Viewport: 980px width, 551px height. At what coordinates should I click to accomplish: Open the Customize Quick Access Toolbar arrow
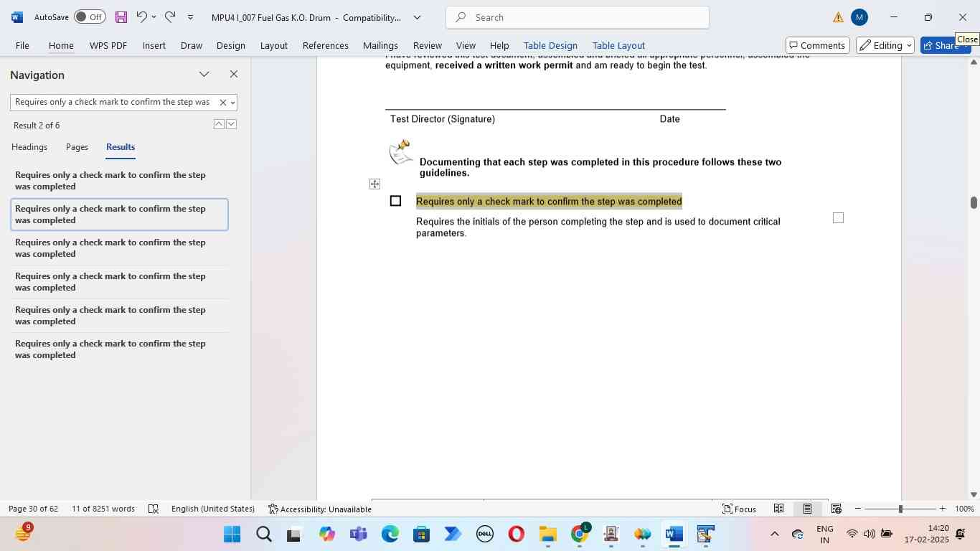click(x=190, y=17)
